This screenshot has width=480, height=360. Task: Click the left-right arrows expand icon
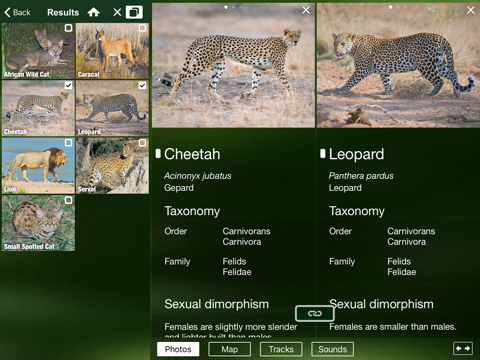[x=463, y=348]
